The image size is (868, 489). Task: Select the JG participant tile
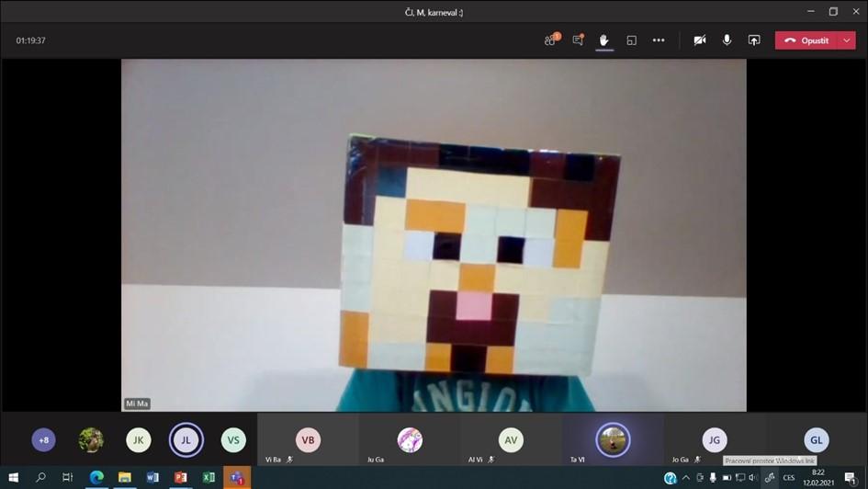[x=715, y=440]
